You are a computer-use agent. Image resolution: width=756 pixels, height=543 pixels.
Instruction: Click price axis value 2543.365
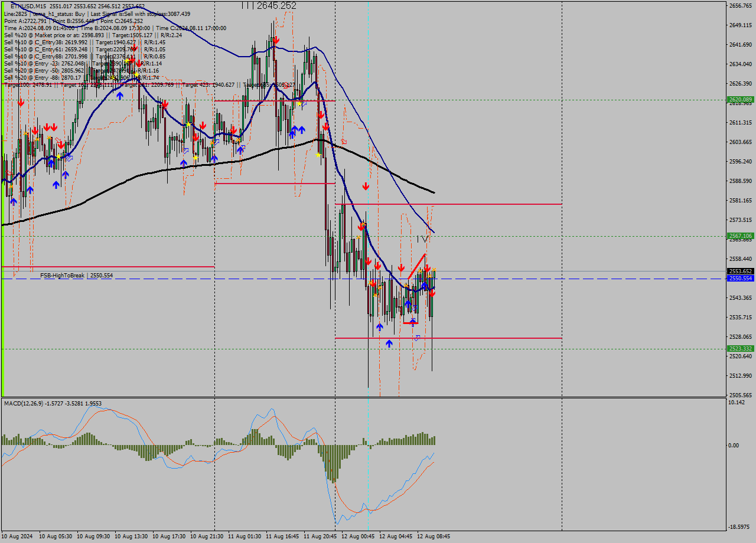[x=741, y=297]
